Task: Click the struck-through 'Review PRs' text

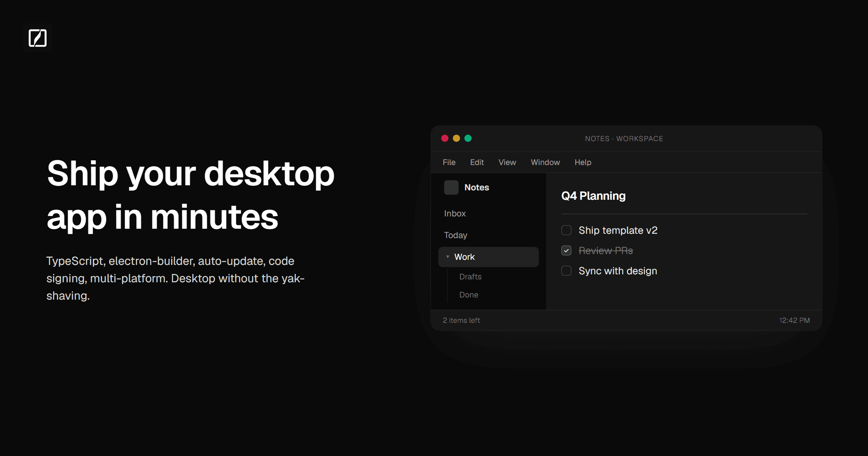Action: [x=606, y=250]
